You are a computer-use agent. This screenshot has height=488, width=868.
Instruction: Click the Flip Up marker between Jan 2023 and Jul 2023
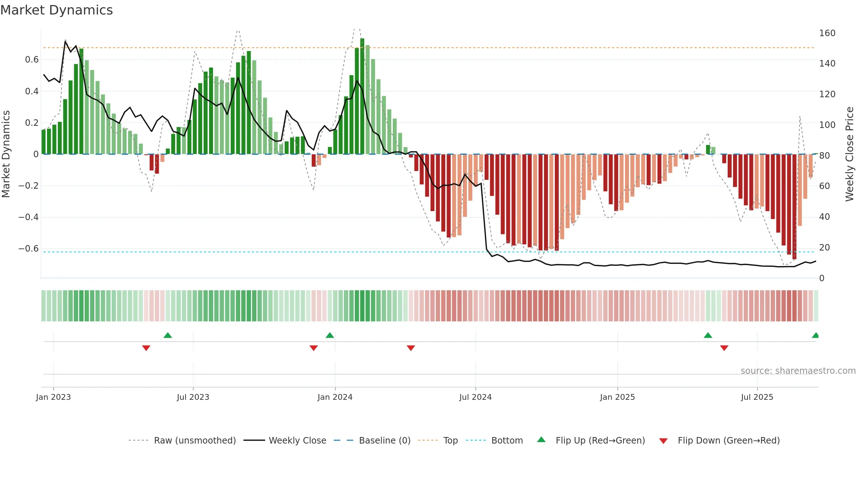[168, 335]
